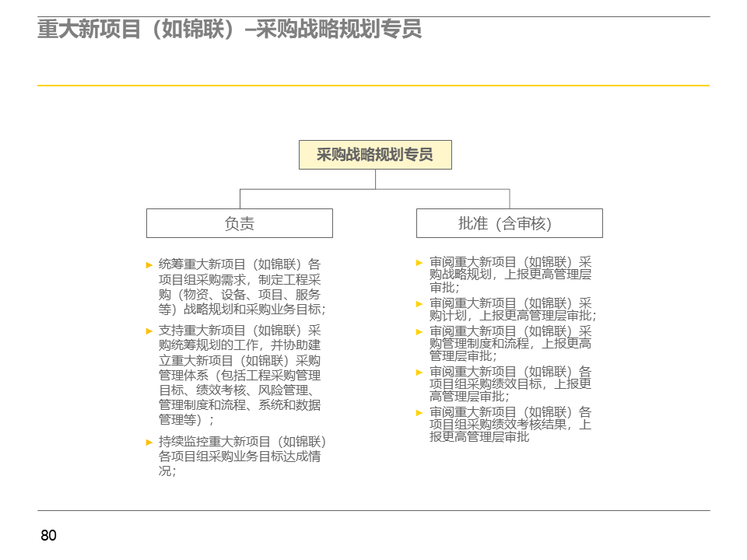Select the slide title 重大新项目（如锦联）–采购战略规划专员
This screenshot has width=747, height=560.
230,29
